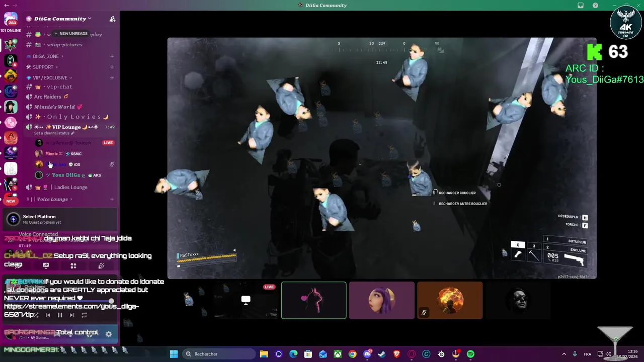Add channel to DIIGA_ZONE with plus icon
Image resolution: width=644 pixels, height=362 pixels.
[x=112, y=56]
